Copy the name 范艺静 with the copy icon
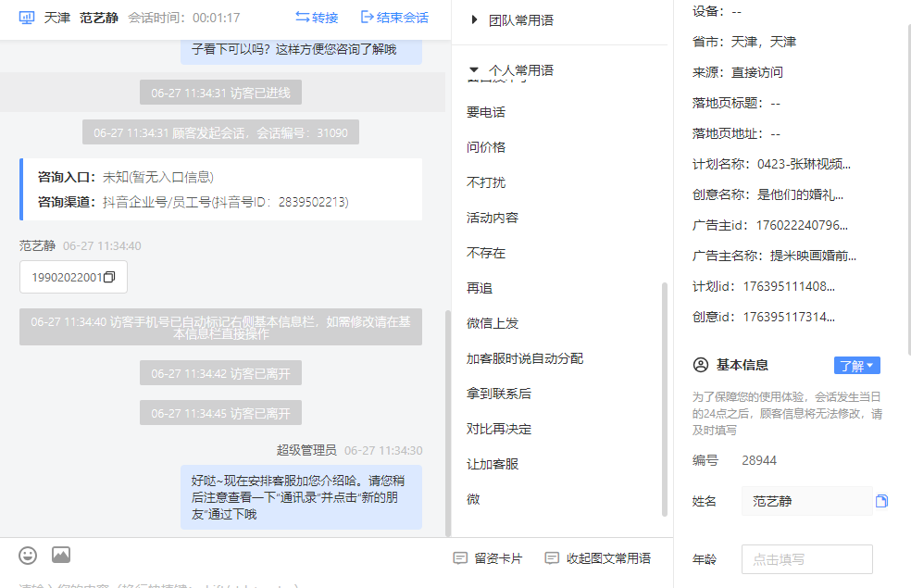911x588 pixels. pos(881,501)
